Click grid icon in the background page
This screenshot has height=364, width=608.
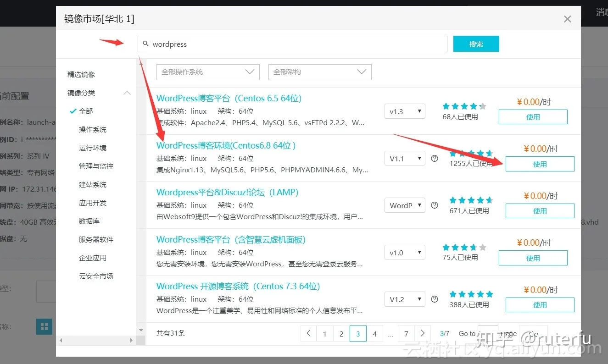pos(44,327)
